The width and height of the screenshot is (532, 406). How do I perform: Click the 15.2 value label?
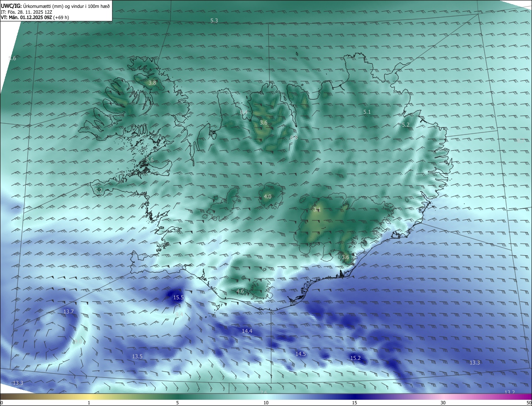[355, 358]
